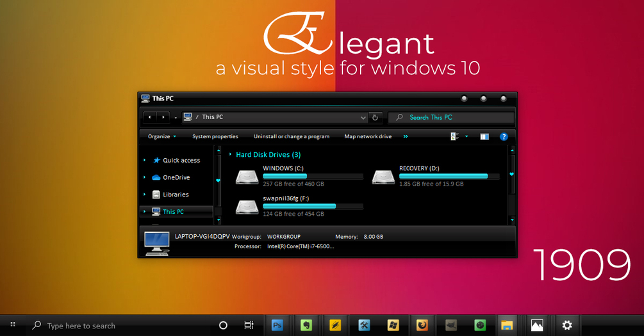Choose Uninstall or change a program
644x336 pixels.
292,136
